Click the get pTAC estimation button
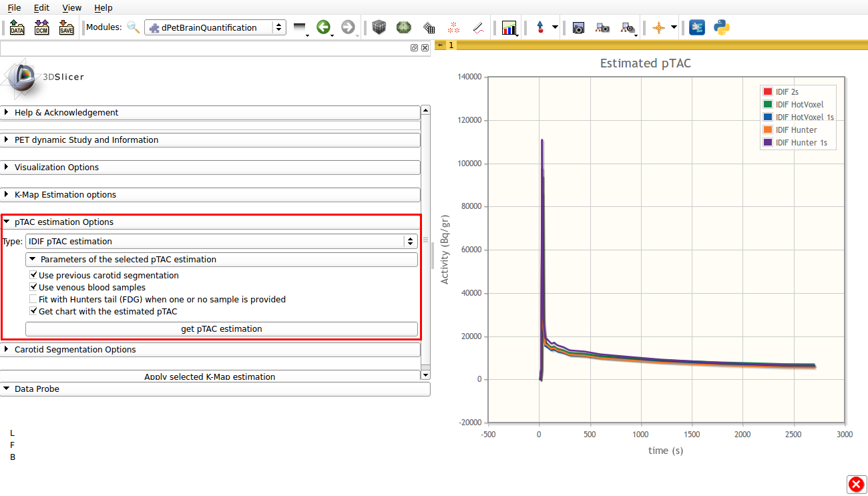The image size is (868, 496). tap(221, 329)
